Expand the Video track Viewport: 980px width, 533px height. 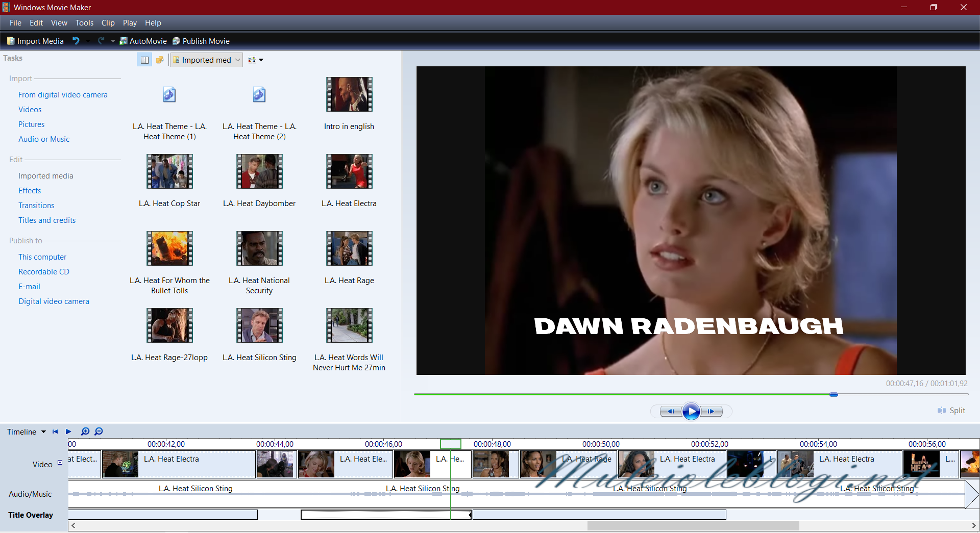[60, 463]
